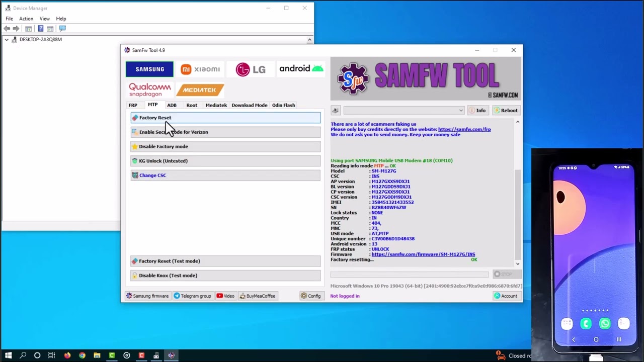This screenshot has width=644, height=362.
Task: Click Enable Secret code for Verizon
Action: click(x=225, y=132)
